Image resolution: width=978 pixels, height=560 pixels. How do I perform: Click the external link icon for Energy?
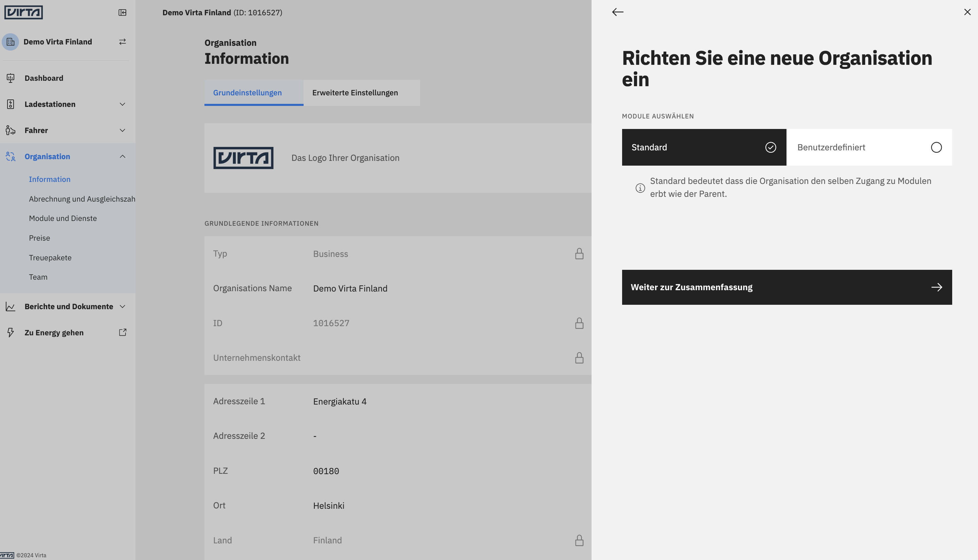pos(122,333)
